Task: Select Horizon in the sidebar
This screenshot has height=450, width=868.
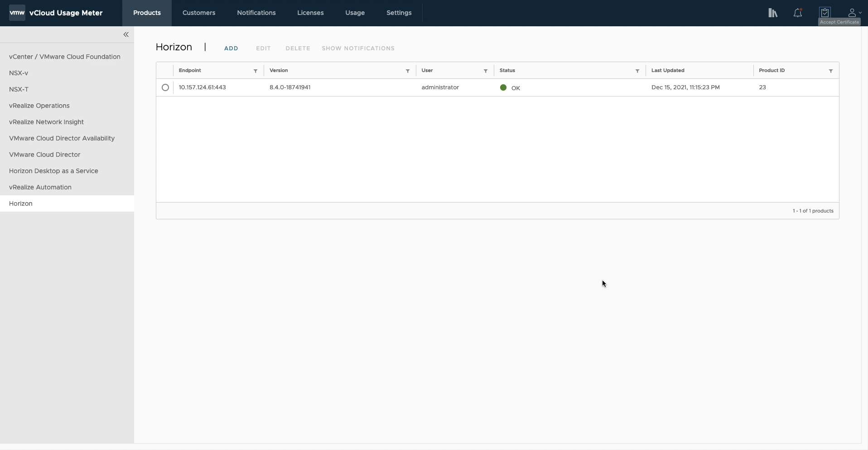Action: point(67,203)
